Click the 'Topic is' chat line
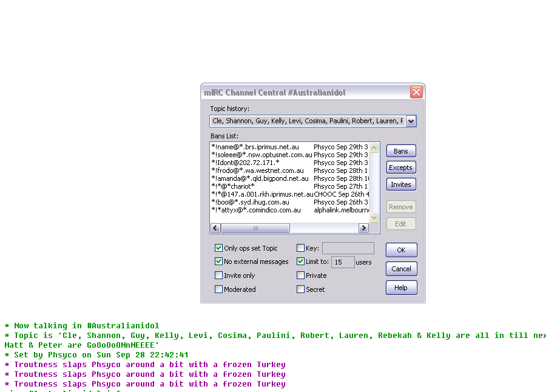This screenshot has width=546, height=392. tap(275, 336)
